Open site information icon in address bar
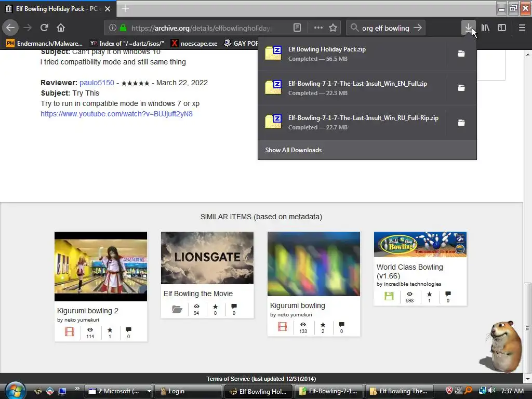This screenshot has width=532, height=399. coord(113,28)
